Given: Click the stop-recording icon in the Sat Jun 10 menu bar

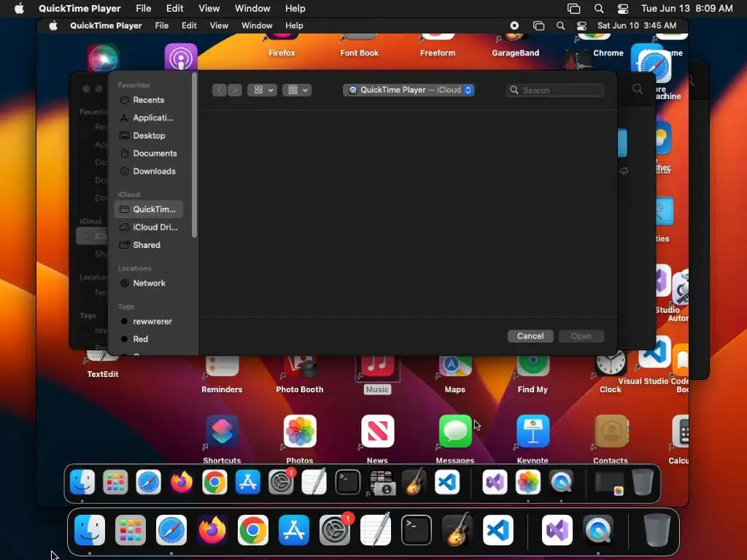Looking at the screenshot, I should click(x=514, y=26).
